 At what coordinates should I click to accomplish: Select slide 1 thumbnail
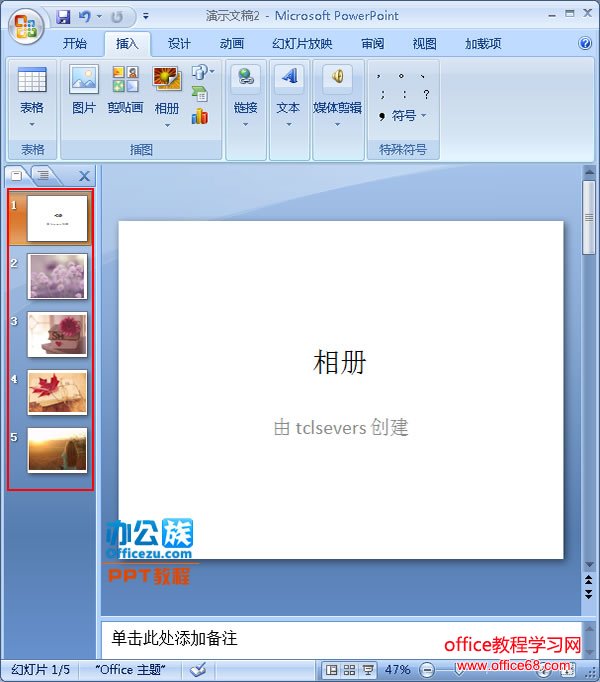57,218
